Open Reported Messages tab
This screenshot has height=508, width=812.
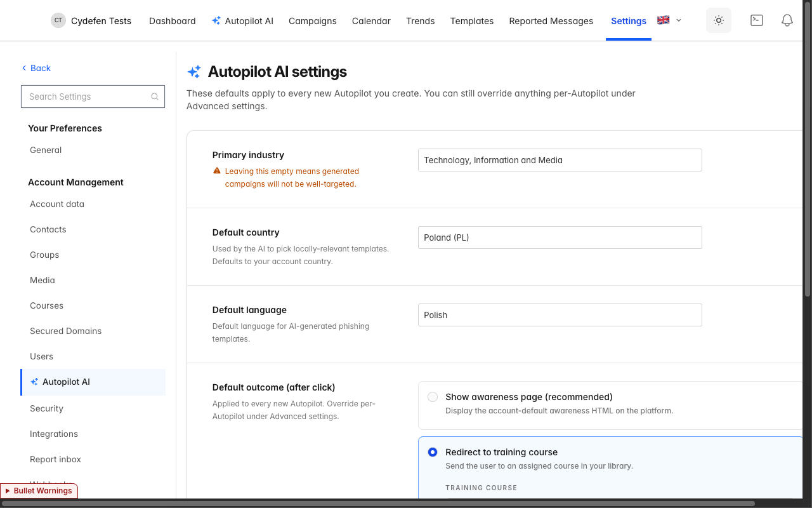point(551,21)
